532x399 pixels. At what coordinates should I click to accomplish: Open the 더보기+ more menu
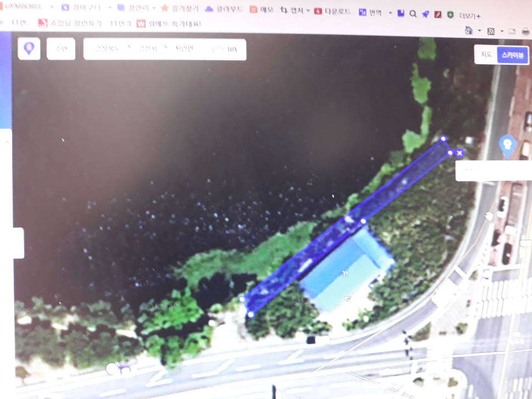(x=469, y=15)
